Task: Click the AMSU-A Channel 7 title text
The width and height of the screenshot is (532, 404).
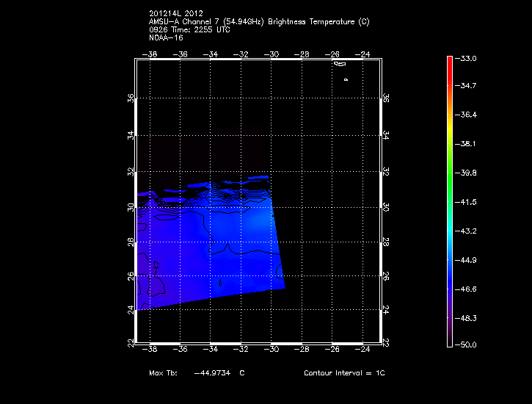Action: (258, 22)
